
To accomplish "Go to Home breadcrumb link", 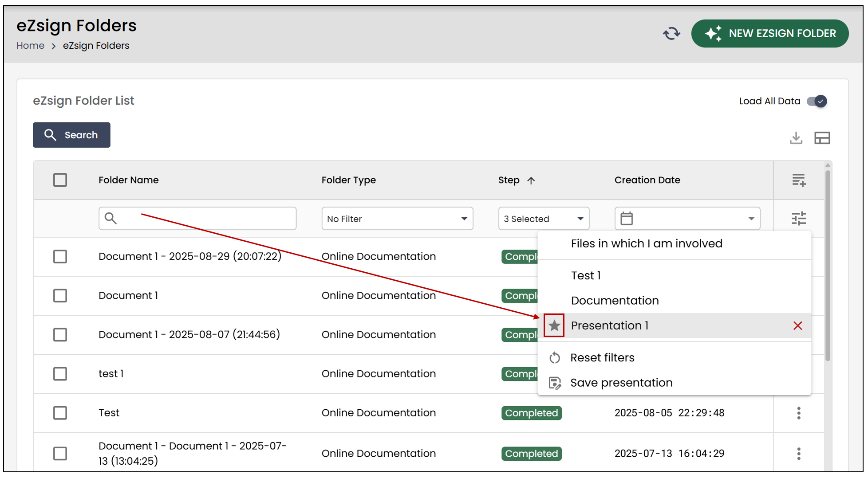I will tap(30, 46).
